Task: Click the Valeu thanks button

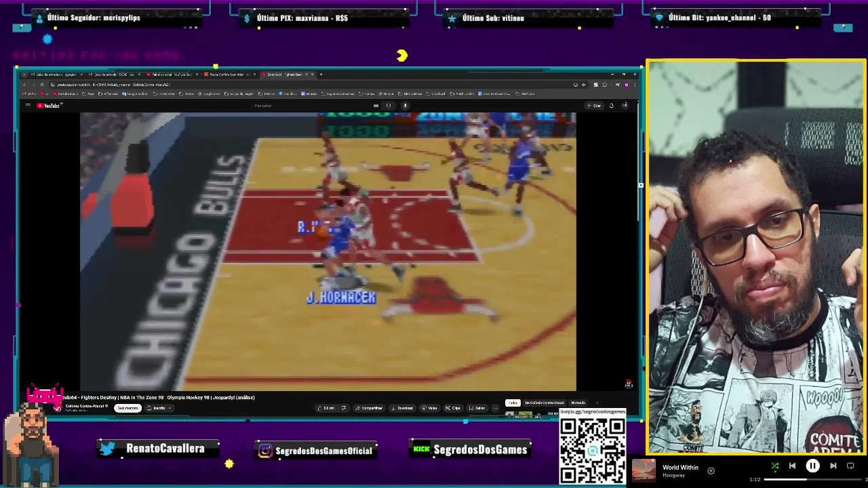Action: (x=429, y=408)
